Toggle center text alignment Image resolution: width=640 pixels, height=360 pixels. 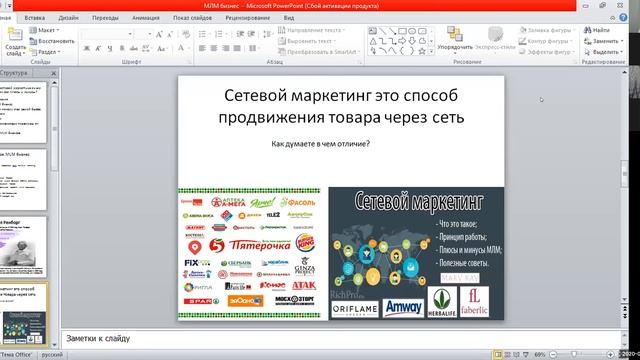pyautogui.click(x=213, y=49)
